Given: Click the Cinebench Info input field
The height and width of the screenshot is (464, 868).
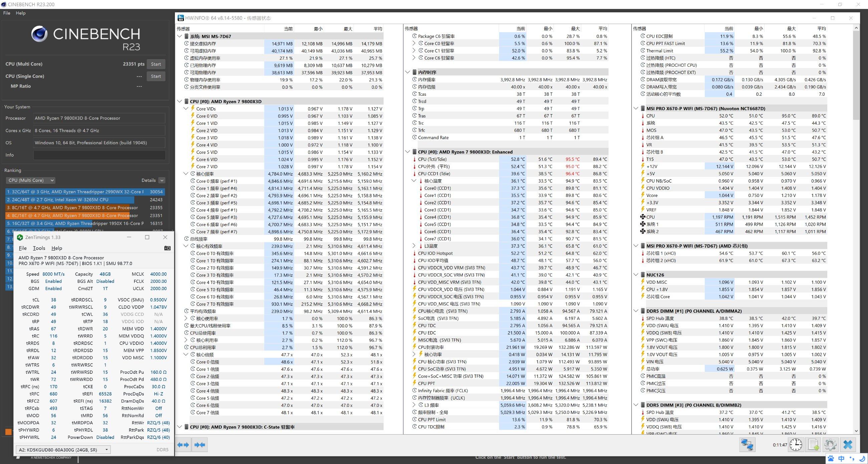Looking at the screenshot, I should click(x=99, y=155).
